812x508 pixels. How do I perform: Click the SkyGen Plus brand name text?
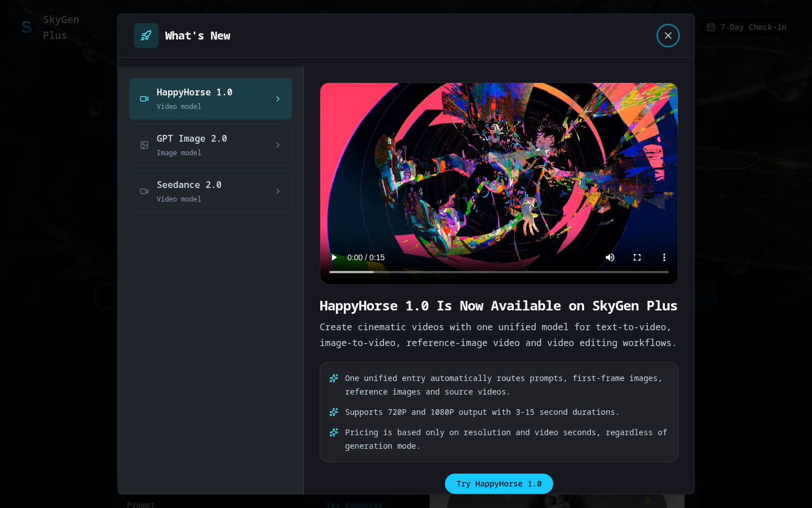tap(61, 27)
